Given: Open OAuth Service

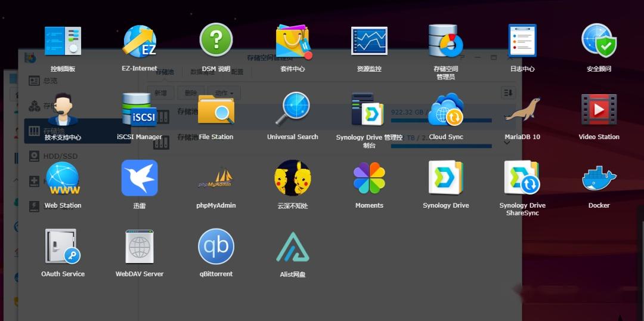Looking at the screenshot, I should tap(63, 246).
